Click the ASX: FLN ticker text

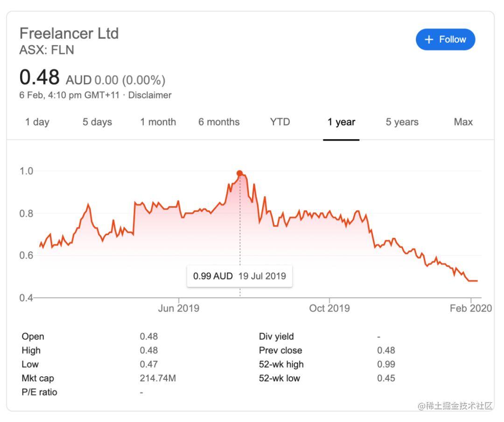[x=47, y=50]
